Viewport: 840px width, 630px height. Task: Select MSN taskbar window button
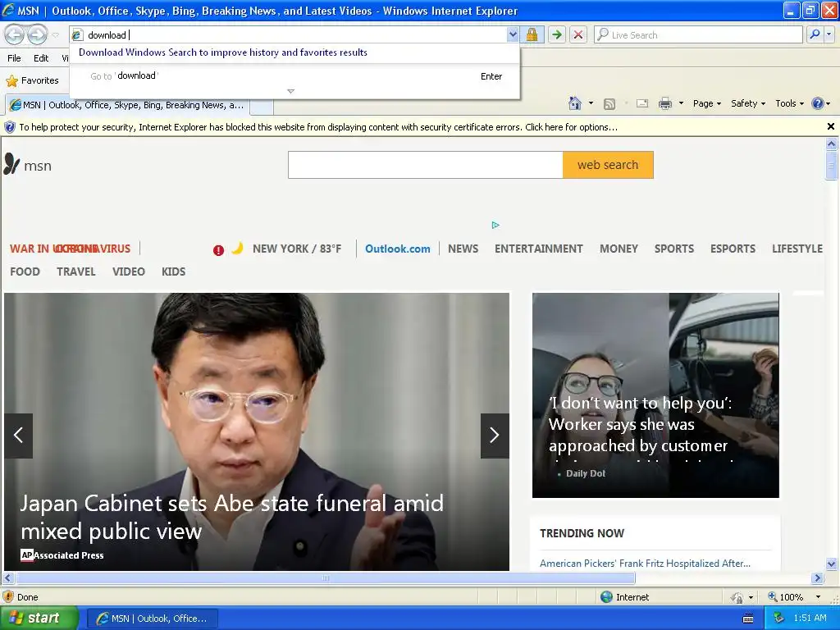click(x=152, y=619)
